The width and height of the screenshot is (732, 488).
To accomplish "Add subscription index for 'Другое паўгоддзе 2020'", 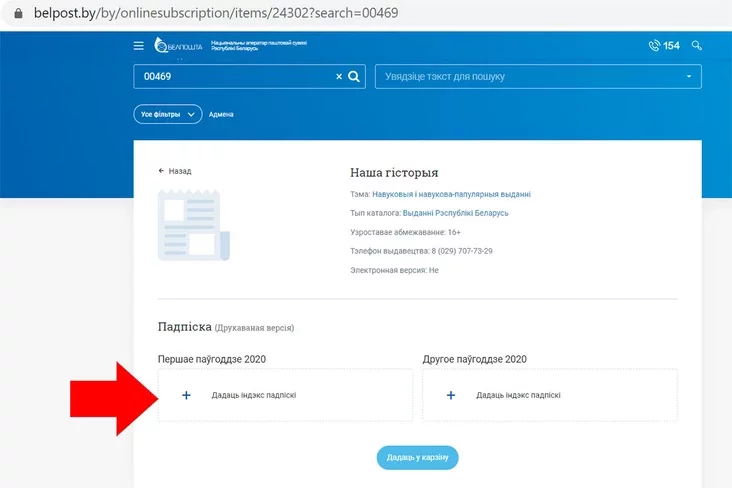I will [x=518, y=395].
